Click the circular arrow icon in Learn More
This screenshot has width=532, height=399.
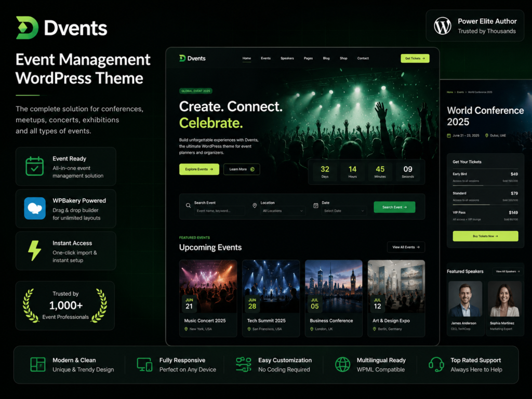[252, 169]
